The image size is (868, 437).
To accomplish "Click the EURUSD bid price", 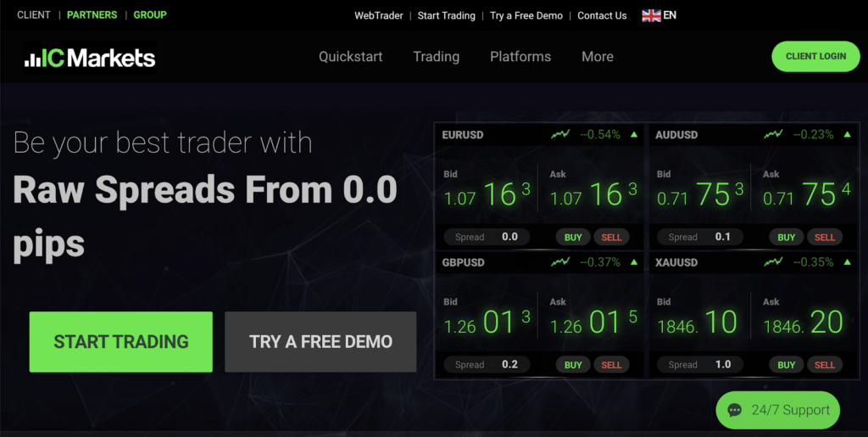I will pos(487,194).
